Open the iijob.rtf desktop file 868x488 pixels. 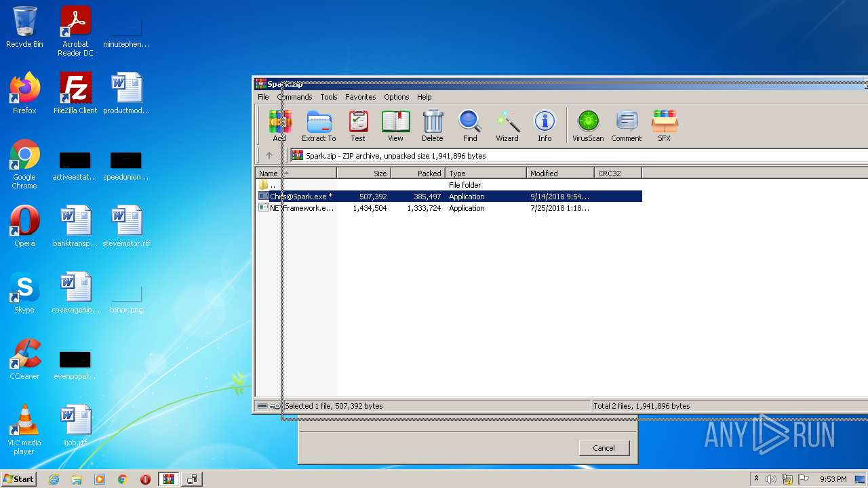[x=75, y=426]
